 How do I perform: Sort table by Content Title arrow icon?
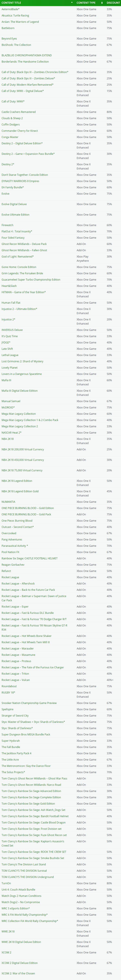click(72, 3)
